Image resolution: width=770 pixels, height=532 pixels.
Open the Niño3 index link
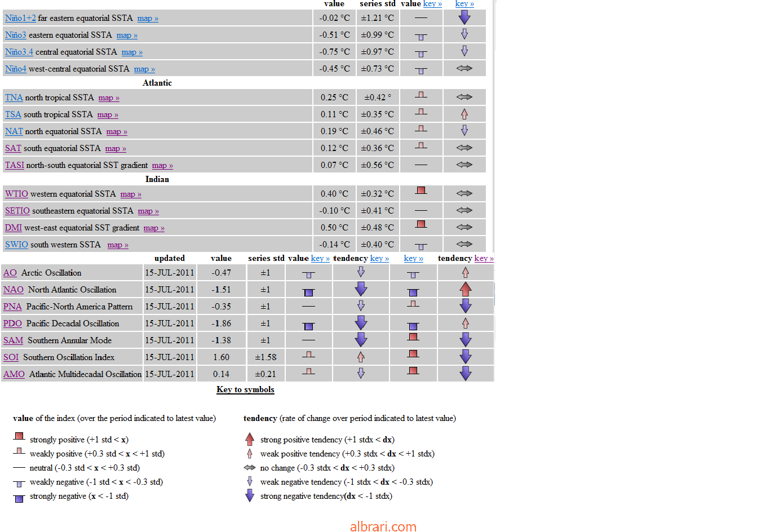tap(16, 35)
